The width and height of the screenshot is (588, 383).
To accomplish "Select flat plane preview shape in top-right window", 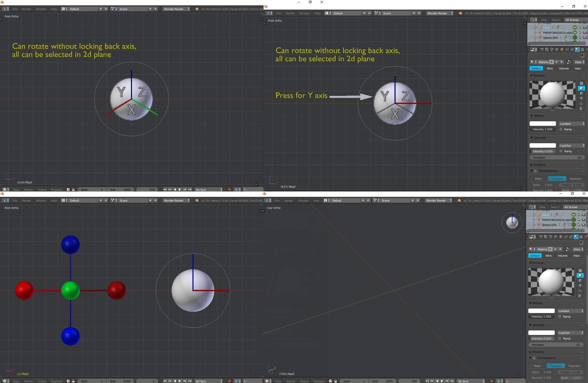I will [581, 83].
